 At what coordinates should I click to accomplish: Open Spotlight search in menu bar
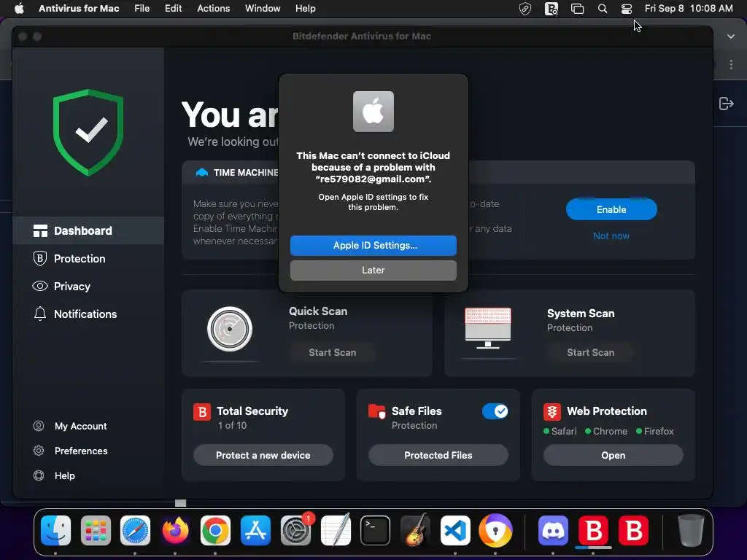point(602,9)
